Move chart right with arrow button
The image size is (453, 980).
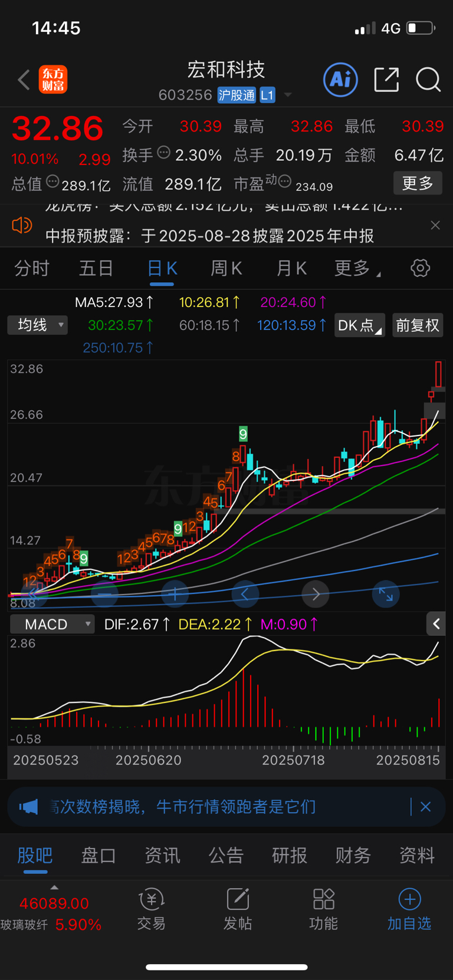(x=316, y=594)
